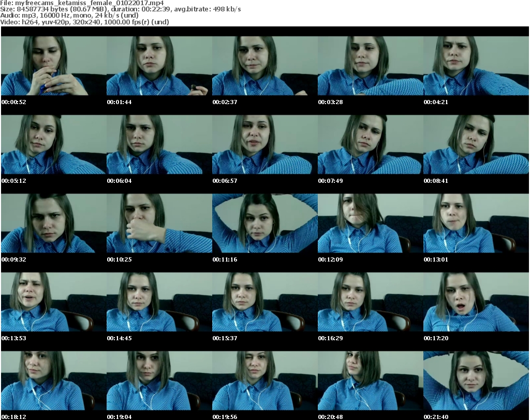
Task: Click the 00:09:32 timestamp label
Action: (13, 259)
